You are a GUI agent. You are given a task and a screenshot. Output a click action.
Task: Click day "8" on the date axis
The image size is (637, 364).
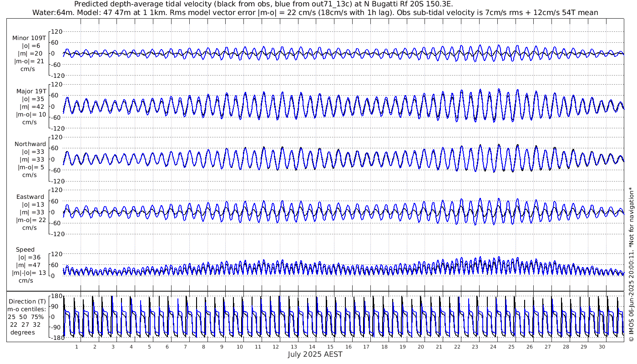point(203,347)
